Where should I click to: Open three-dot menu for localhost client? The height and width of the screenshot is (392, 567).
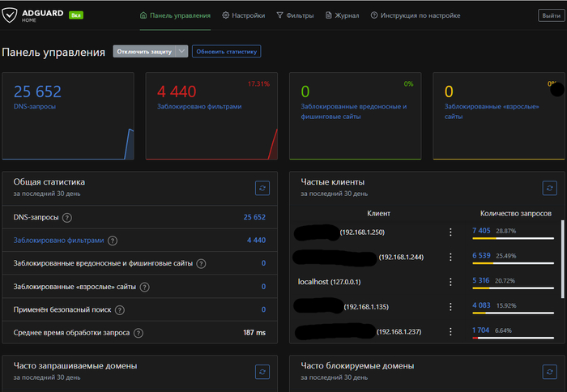(450, 282)
